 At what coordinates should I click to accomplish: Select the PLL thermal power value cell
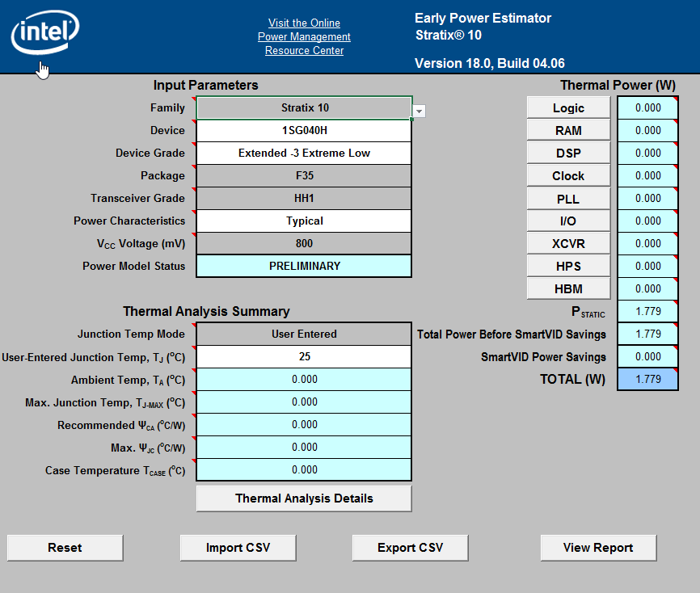point(647,198)
